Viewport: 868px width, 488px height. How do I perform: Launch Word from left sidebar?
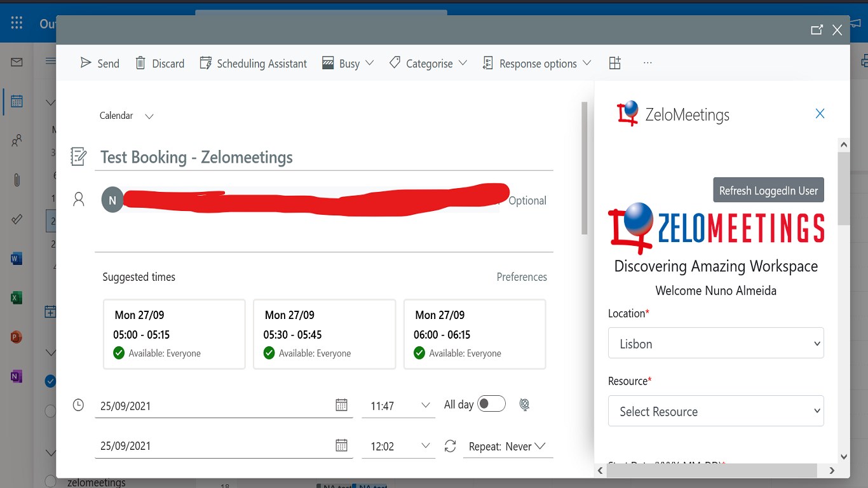tap(17, 258)
